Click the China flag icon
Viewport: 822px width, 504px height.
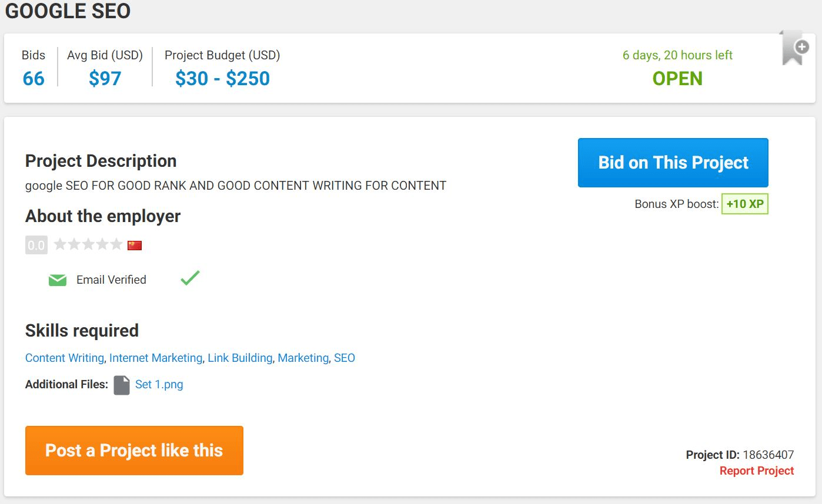click(135, 245)
